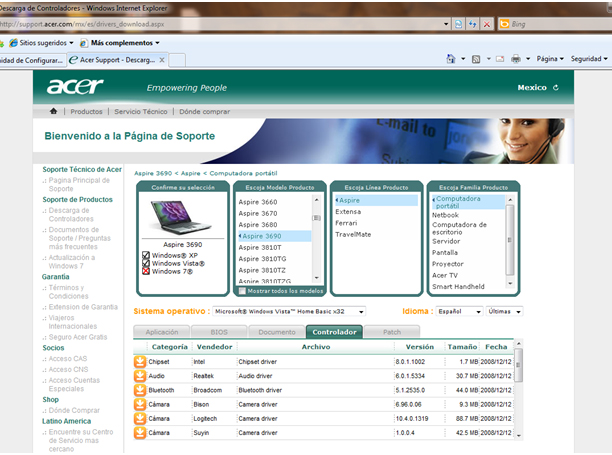Select Aspire 3810TG in model list

click(x=262, y=259)
